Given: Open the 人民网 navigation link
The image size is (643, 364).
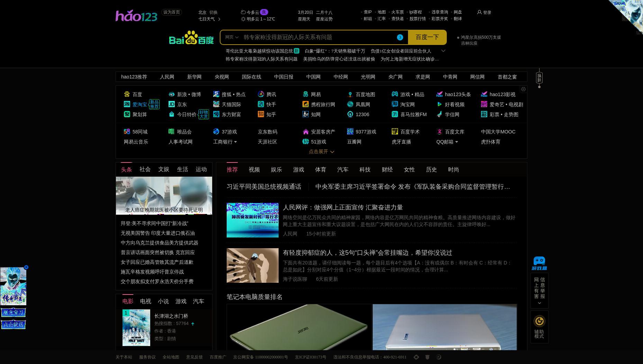Looking at the screenshot, I should point(167,77).
